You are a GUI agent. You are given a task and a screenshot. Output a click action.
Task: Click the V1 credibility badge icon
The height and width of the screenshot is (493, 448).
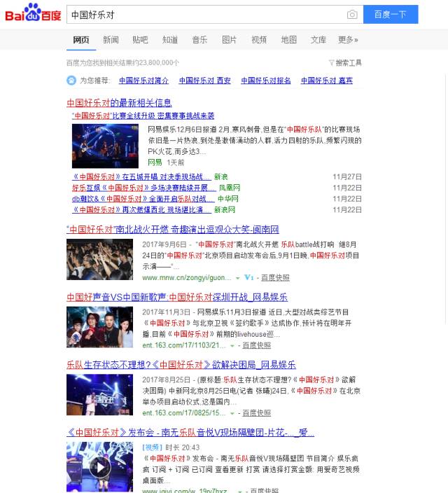pyautogui.click(x=248, y=277)
